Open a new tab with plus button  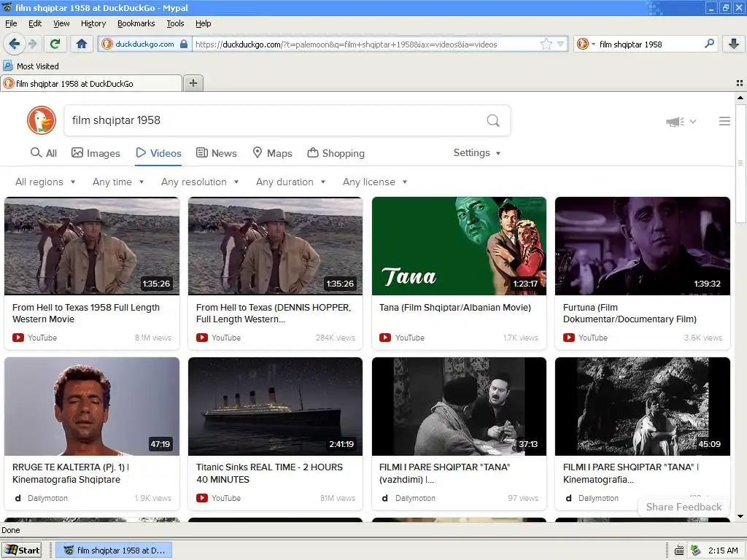coord(193,83)
